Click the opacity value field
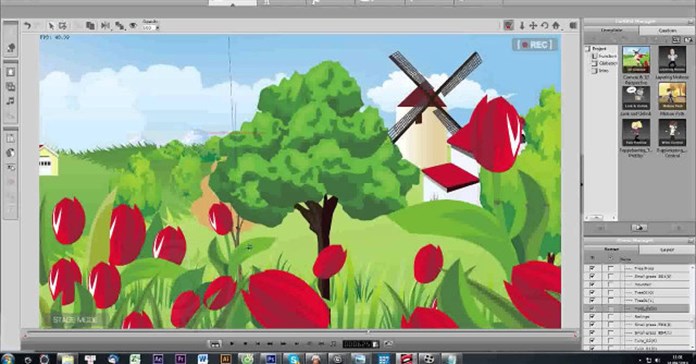This screenshot has width=696, height=364. 148,28
